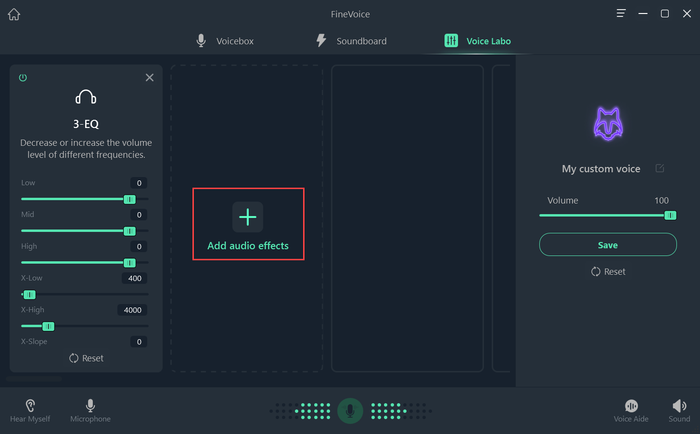Screen dimensions: 700x434
Task: Toggle the 3-EQ effect power switch
Action: [23, 78]
